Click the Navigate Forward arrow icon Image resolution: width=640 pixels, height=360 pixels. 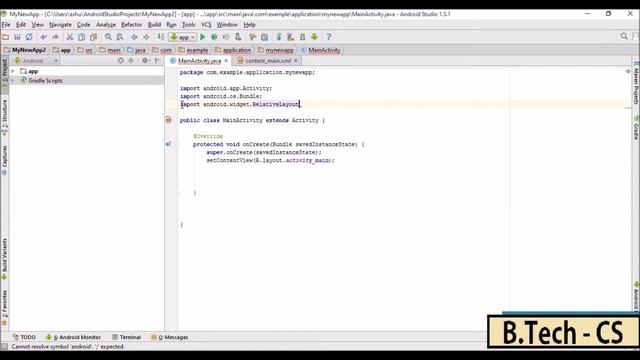pyautogui.click(x=146, y=37)
